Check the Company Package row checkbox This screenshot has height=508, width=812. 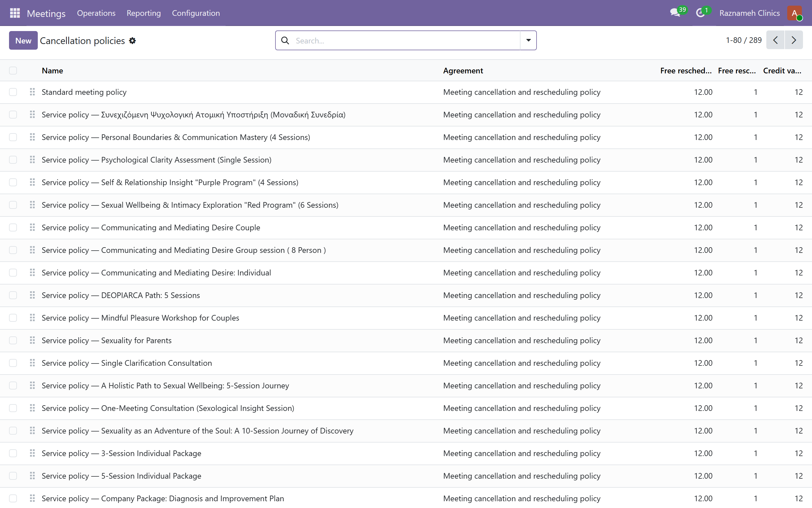tap(13, 498)
